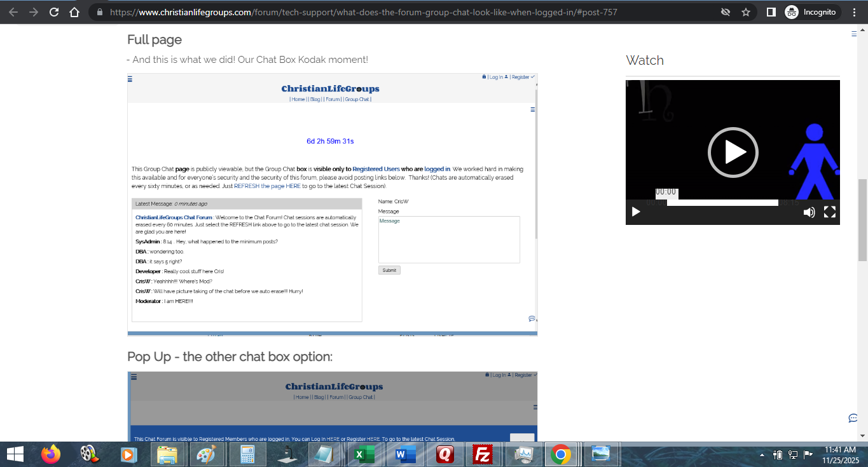Image resolution: width=868 pixels, height=467 pixels.
Task: Launch FileZilla from the taskbar
Action: coord(484,454)
